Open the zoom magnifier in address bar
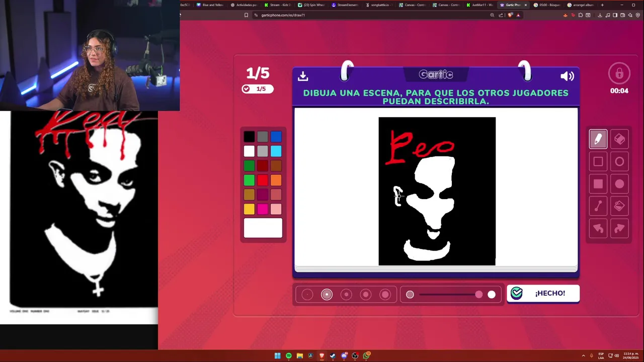Viewport: 644px width, 362px height. click(492, 15)
